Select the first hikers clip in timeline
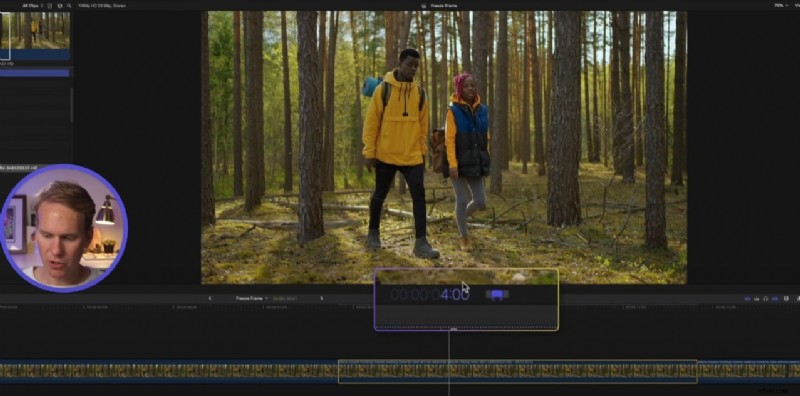Screen dimensions: 800x396 coord(169,371)
